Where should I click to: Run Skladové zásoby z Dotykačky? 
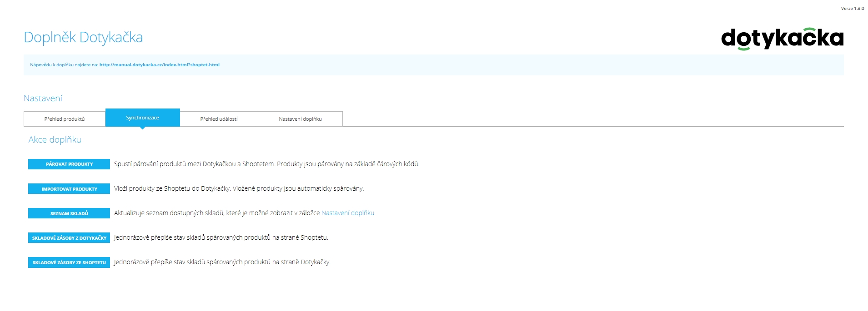tap(69, 237)
